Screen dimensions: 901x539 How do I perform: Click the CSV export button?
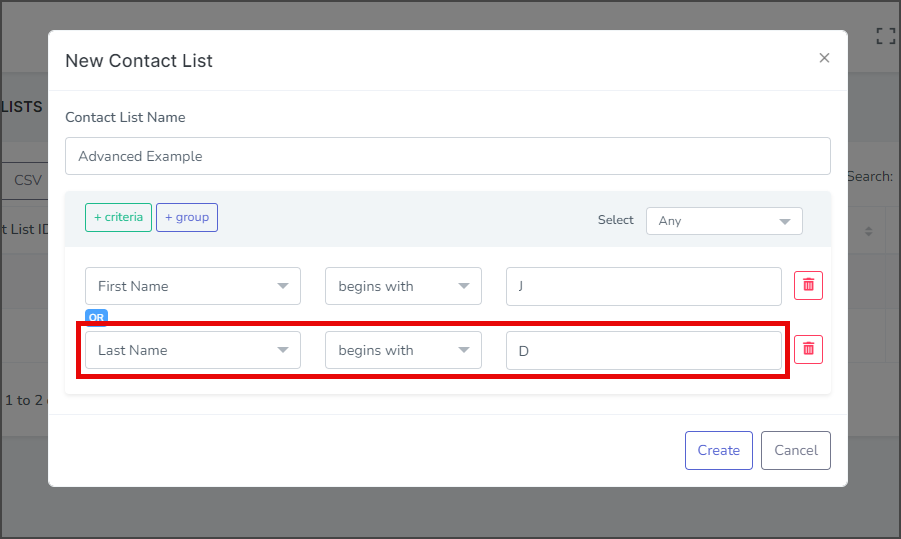click(x=27, y=180)
